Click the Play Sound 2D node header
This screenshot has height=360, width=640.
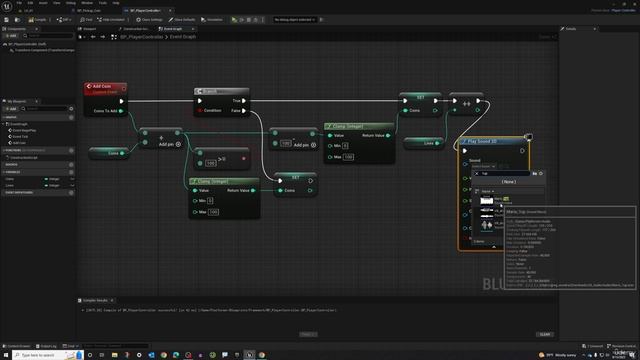pos(494,141)
